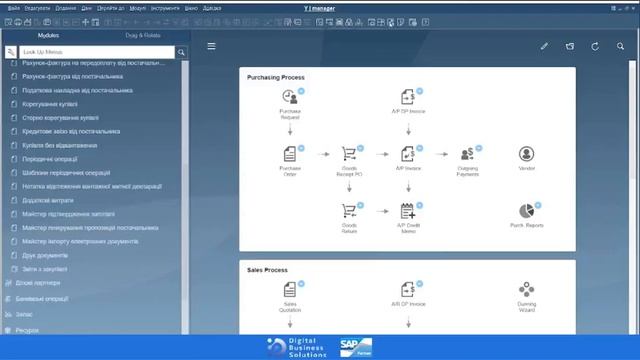This screenshot has width=640, height=360.
Task: Open Податкова накладна від постачальника item
Action: [x=78, y=91]
